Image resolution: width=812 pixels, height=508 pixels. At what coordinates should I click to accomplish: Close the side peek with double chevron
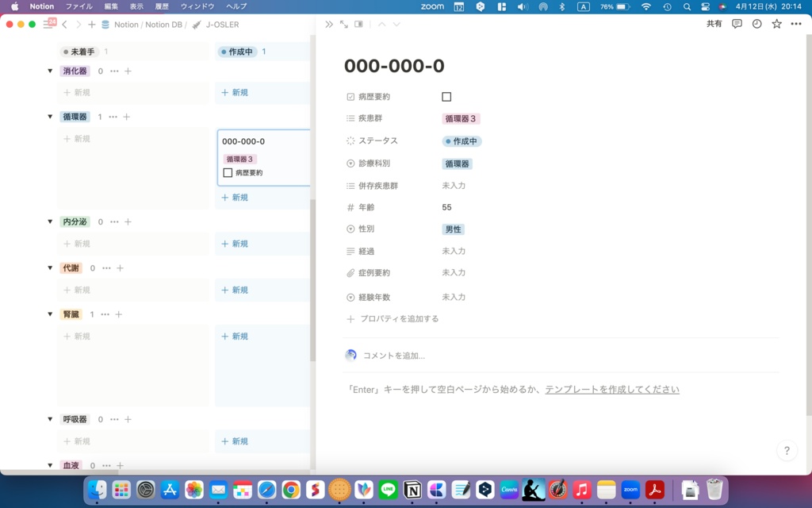coord(329,25)
